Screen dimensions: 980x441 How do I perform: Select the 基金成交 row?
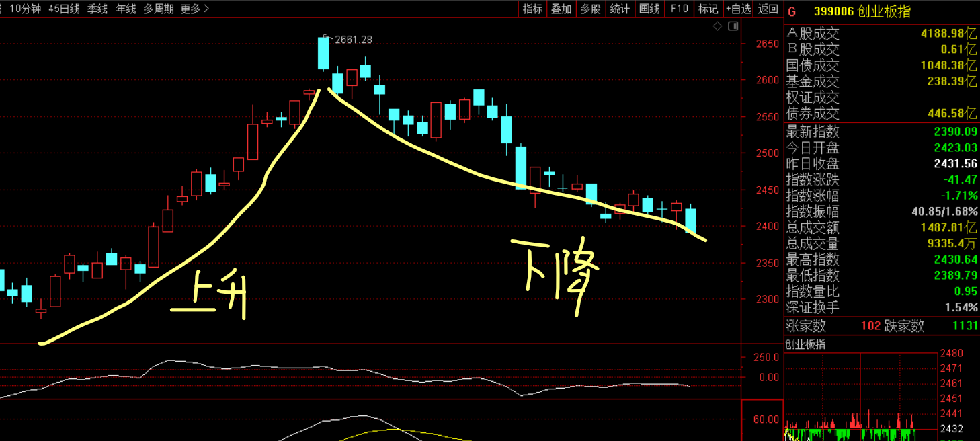tap(882, 81)
